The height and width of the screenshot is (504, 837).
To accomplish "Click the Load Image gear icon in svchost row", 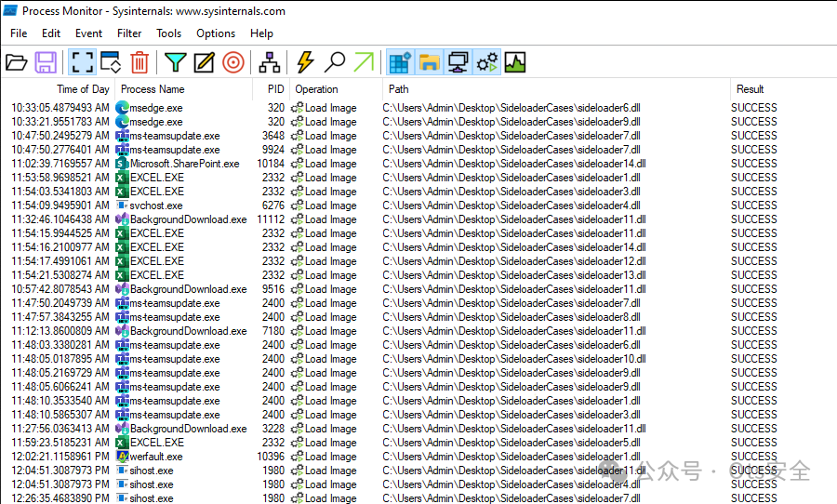I will click(x=298, y=206).
